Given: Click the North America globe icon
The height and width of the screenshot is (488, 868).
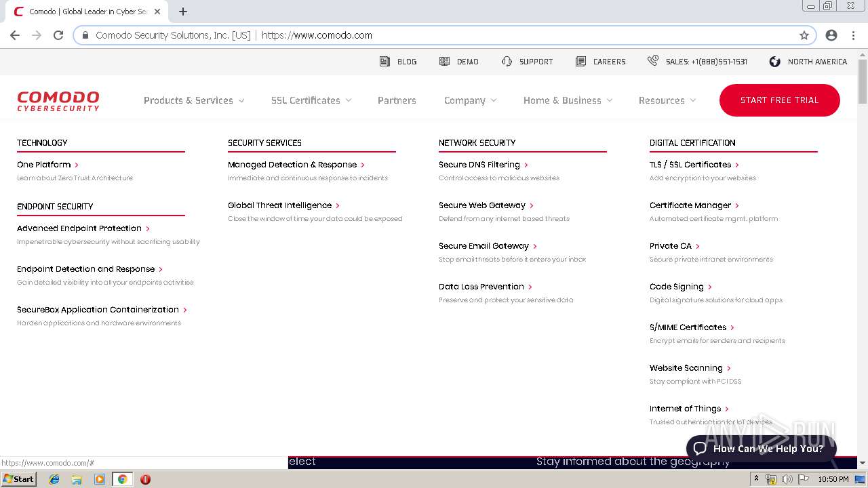Looking at the screenshot, I should pyautogui.click(x=775, y=61).
